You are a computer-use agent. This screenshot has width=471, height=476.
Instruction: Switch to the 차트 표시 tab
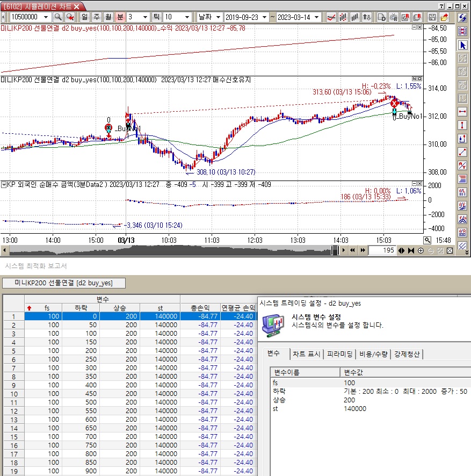[x=307, y=354]
